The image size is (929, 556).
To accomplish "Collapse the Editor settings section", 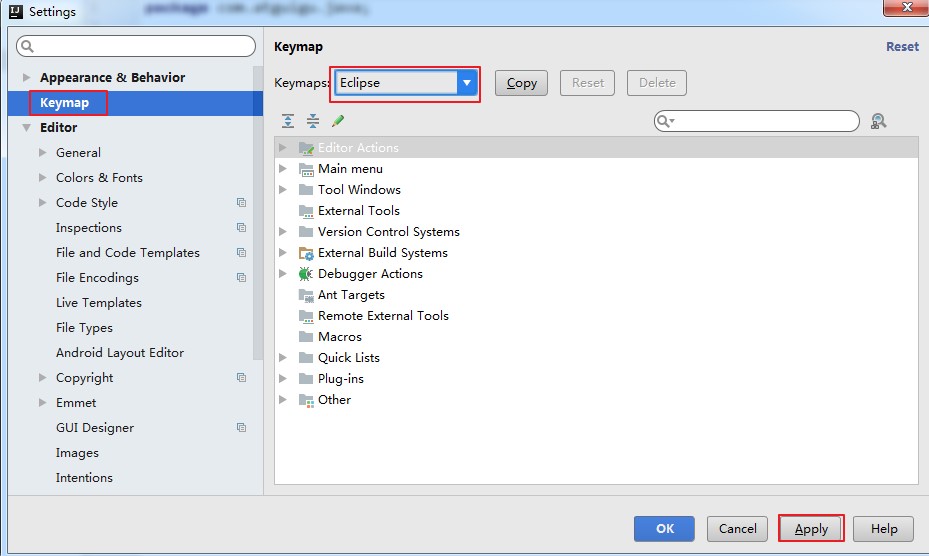I will coord(26,128).
